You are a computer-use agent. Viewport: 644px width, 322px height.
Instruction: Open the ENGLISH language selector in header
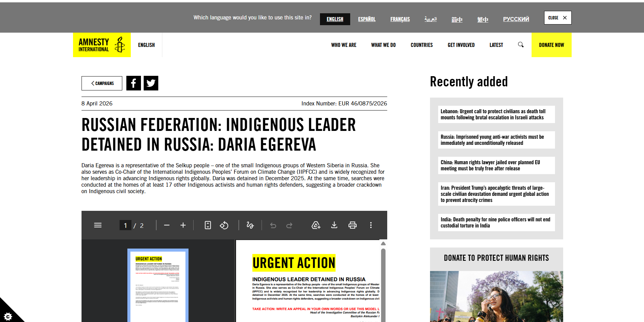coord(146,45)
